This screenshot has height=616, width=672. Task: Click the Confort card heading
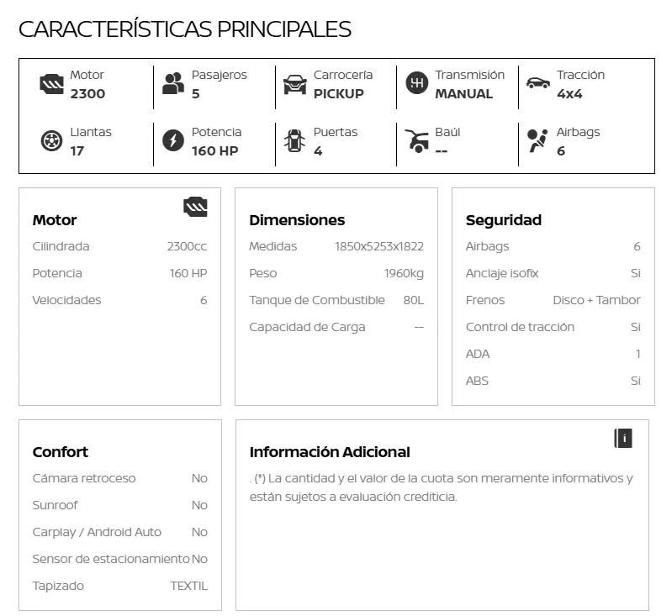[60, 452]
